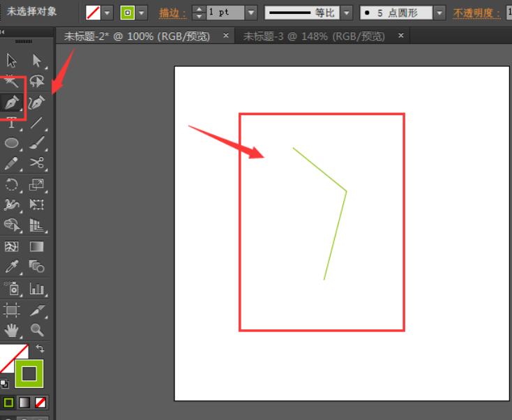Select the Scale tool

tap(36, 184)
